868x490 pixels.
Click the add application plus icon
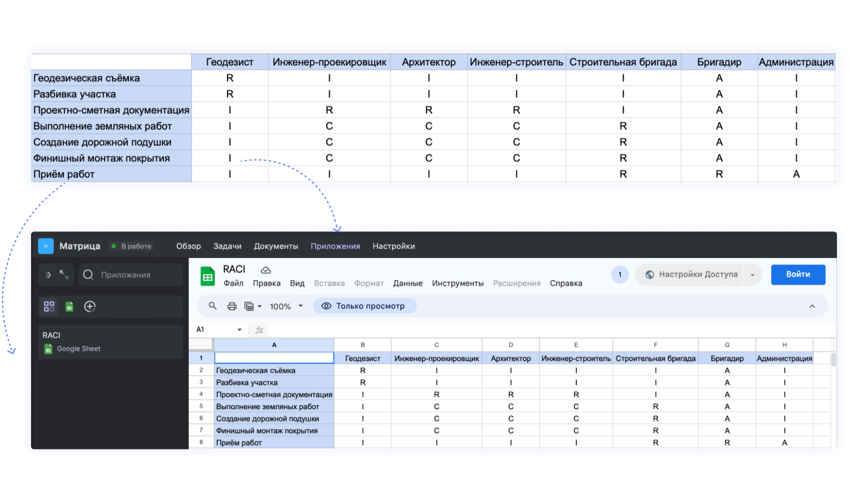pos(90,307)
